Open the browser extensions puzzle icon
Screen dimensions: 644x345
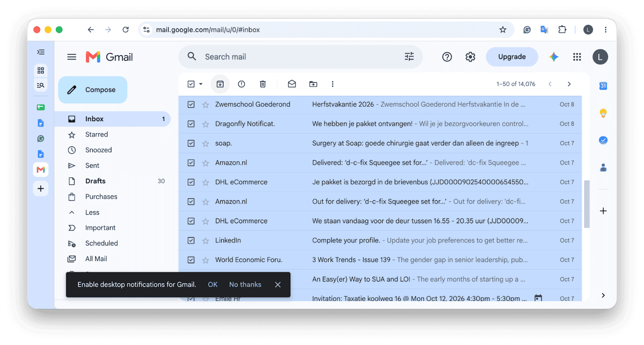tap(562, 30)
